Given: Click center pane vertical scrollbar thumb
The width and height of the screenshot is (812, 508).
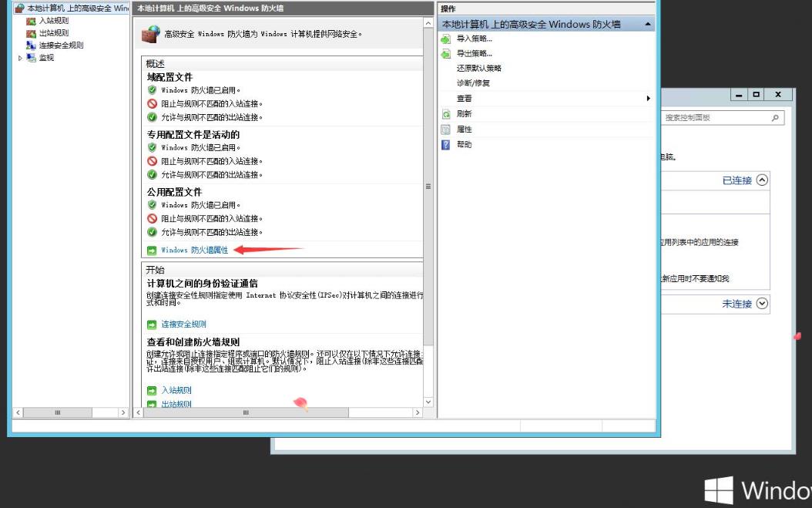Looking at the screenshot, I should point(428,187).
